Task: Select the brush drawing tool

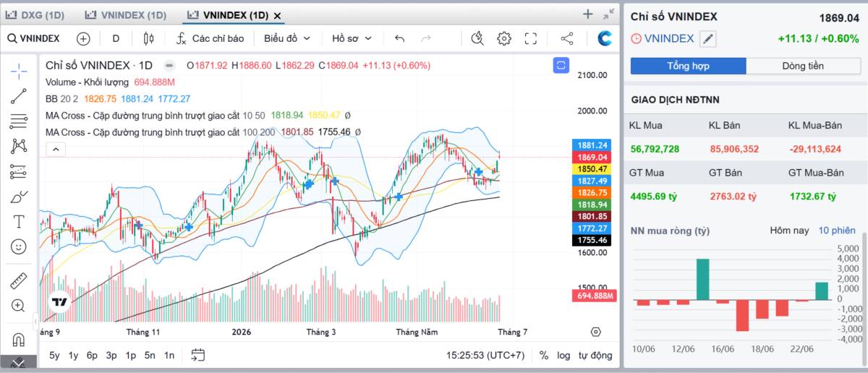Action: click(x=19, y=197)
